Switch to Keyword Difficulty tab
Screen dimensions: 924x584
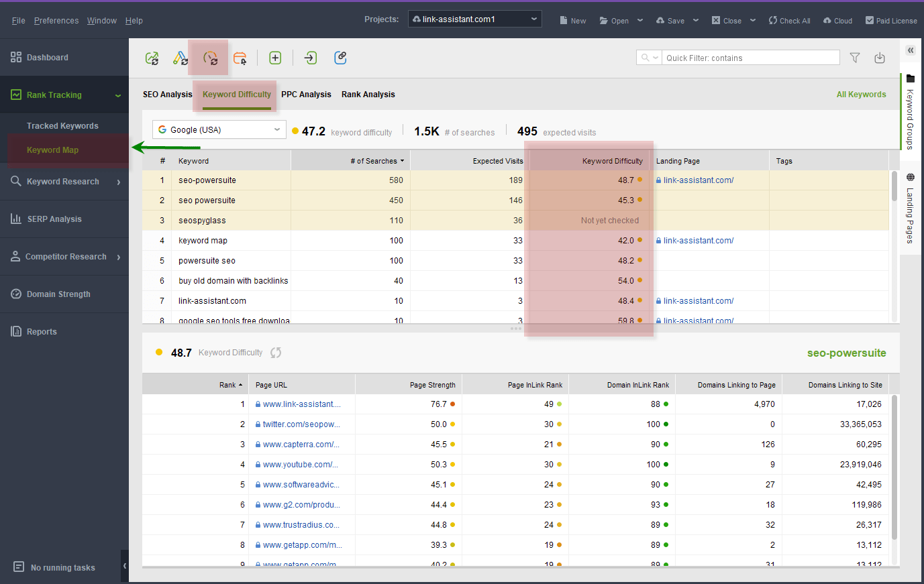[237, 95]
